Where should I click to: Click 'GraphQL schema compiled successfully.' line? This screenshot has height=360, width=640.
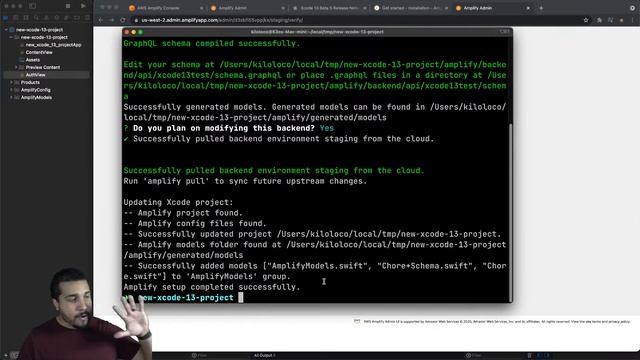(x=212, y=43)
